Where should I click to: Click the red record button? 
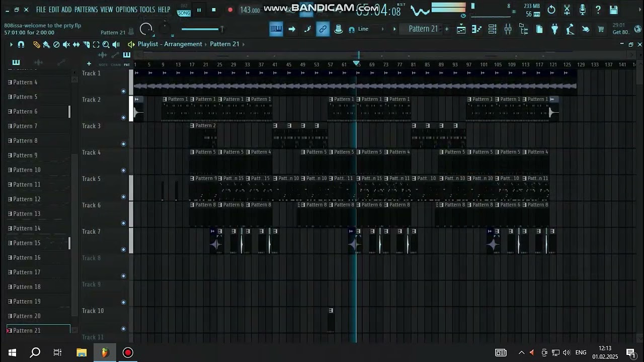coord(230,10)
